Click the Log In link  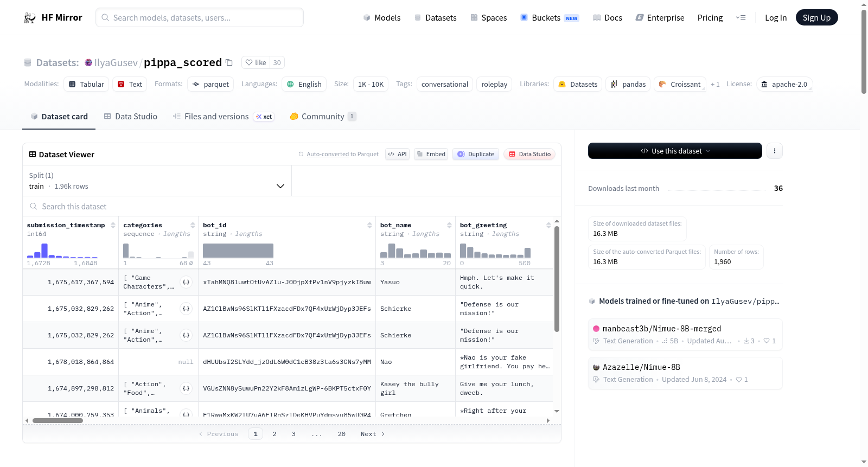click(775, 18)
